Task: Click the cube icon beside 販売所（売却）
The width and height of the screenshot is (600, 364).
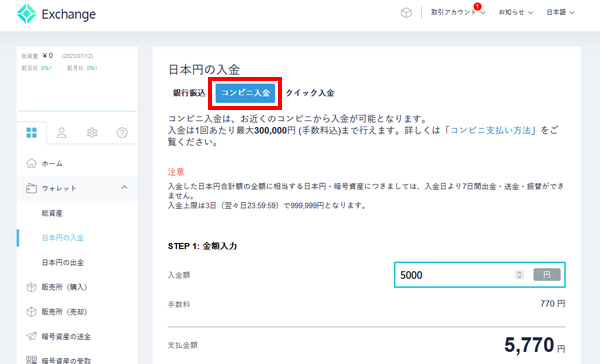Action: pyautogui.click(x=31, y=312)
